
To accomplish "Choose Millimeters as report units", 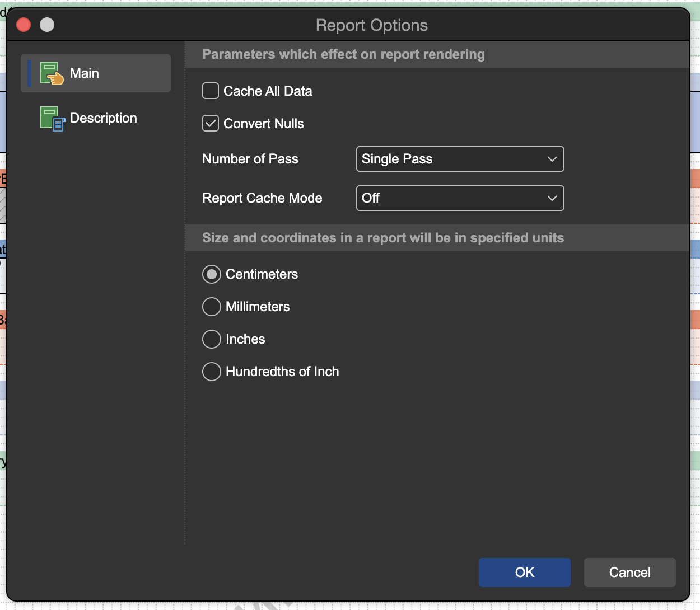I will tap(212, 307).
